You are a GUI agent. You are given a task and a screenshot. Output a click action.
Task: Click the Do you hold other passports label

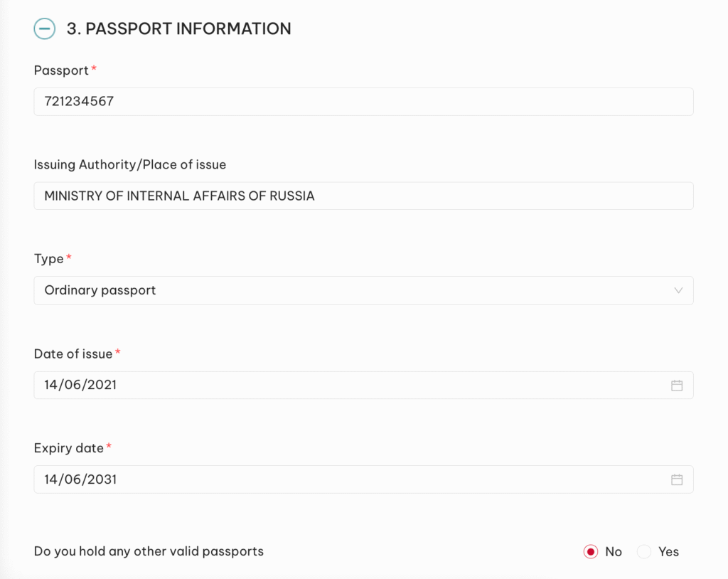pos(149,551)
